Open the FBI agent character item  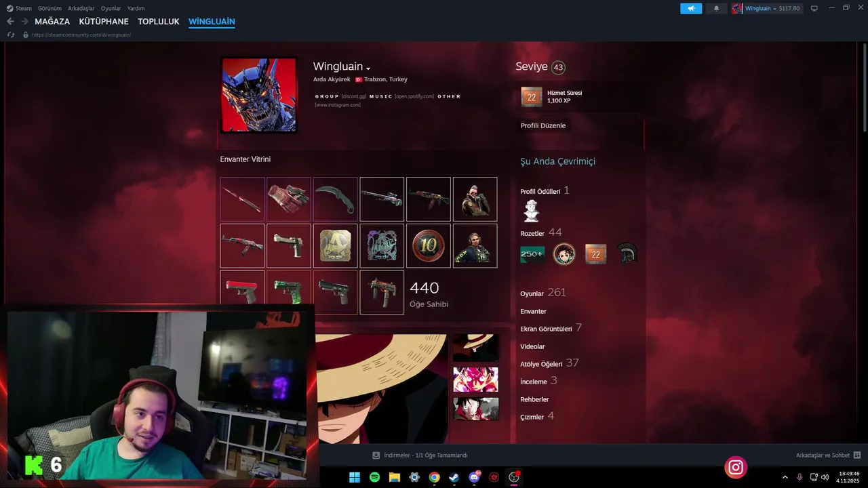coord(475,246)
